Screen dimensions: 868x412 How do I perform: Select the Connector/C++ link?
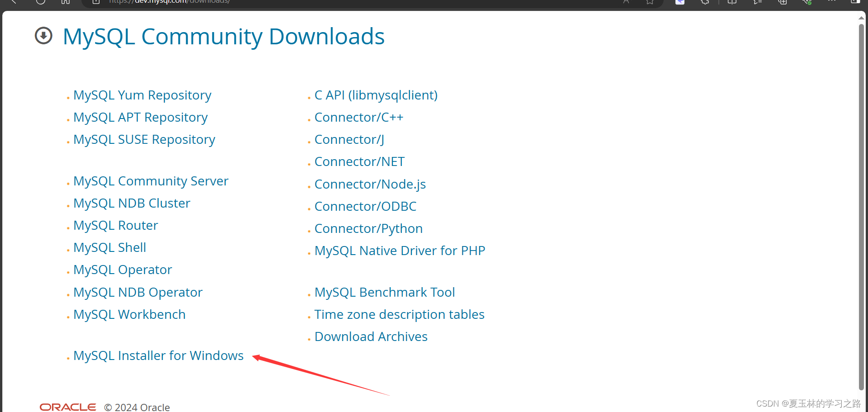point(359,118)
